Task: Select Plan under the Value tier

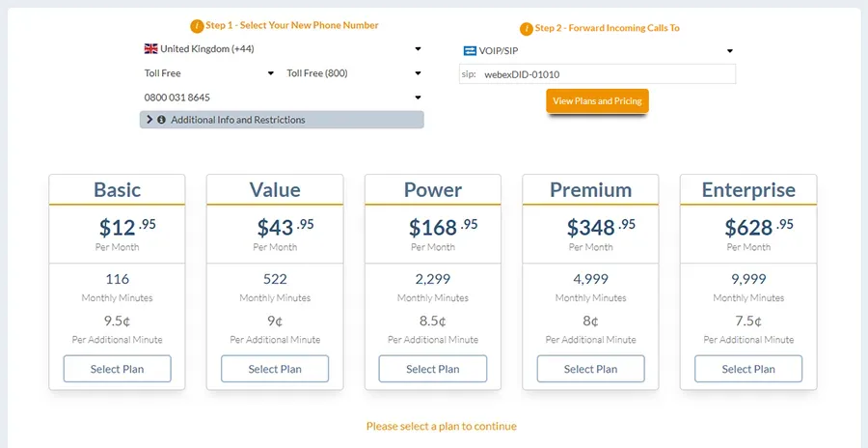Action: (x=275, y=369)
